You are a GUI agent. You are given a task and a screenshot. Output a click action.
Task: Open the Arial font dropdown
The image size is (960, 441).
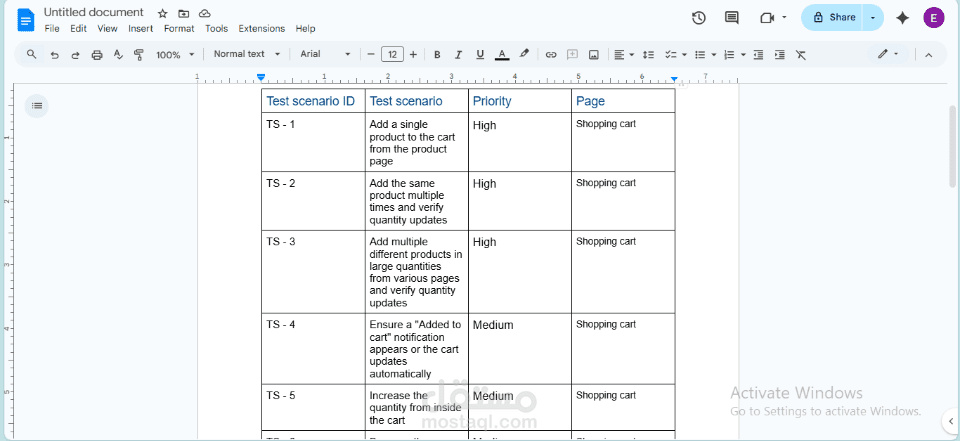(325, 54)
